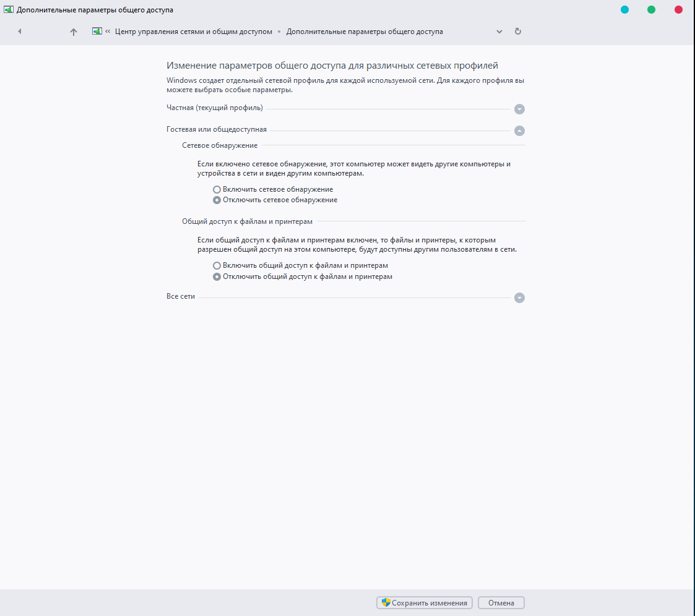Go up one level with the Up arrow
Viewport: 695px width, 616px height.
pyautogui.click(x=74, y=32)
